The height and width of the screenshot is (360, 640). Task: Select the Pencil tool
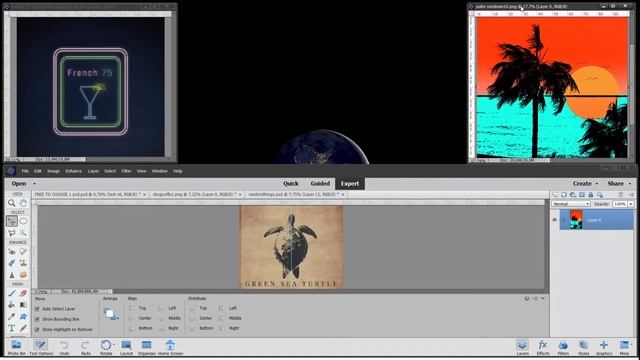pos(23,328)
